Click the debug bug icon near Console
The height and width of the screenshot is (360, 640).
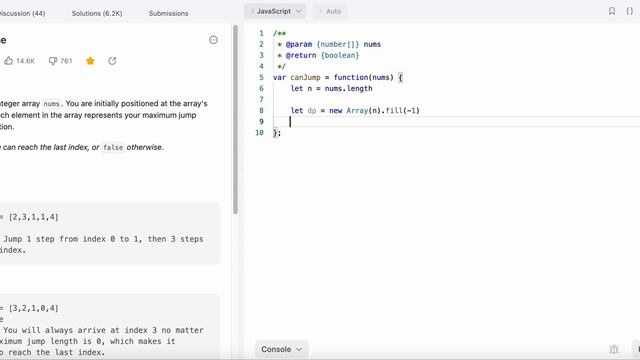613,349
